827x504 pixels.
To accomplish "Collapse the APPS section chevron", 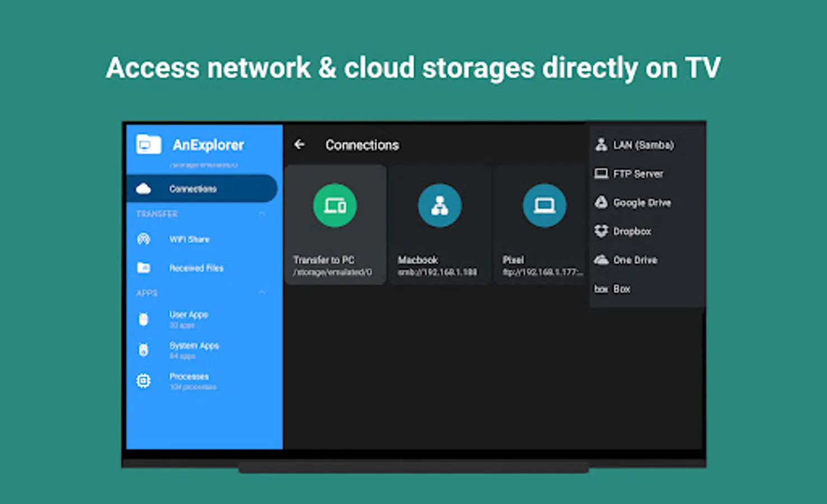I will pos(262,292).
